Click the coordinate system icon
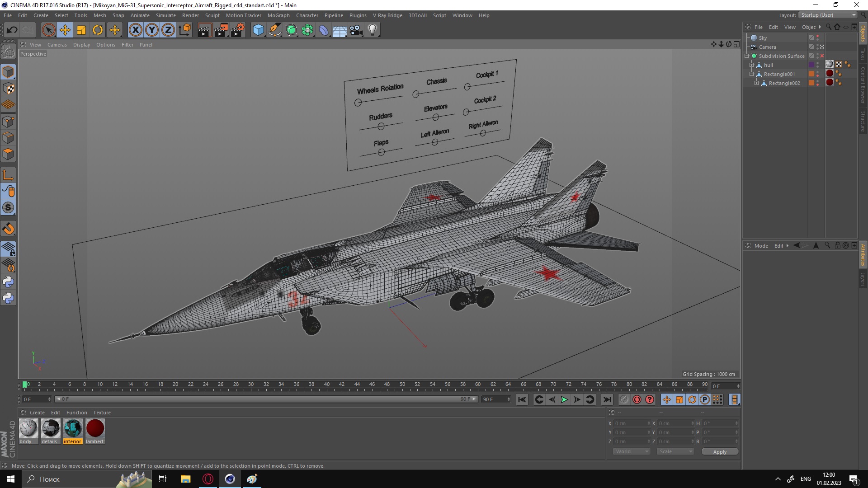The image size is (868, 488). (184, 30)
